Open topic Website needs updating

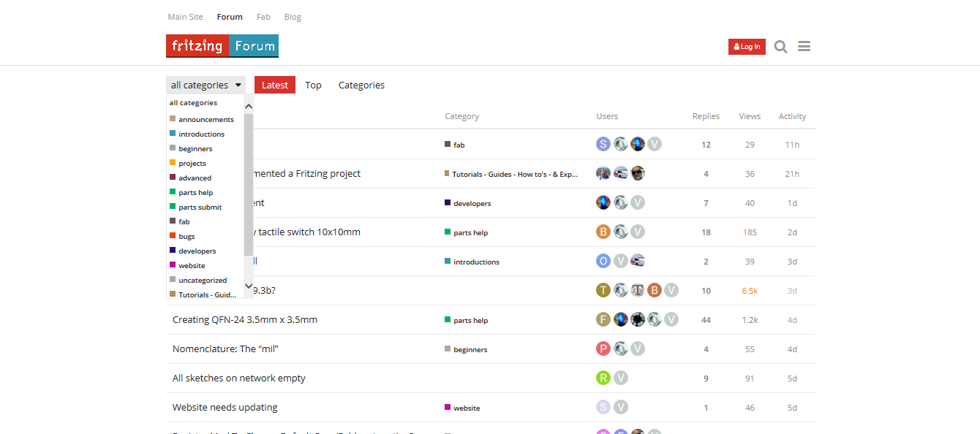225,407
